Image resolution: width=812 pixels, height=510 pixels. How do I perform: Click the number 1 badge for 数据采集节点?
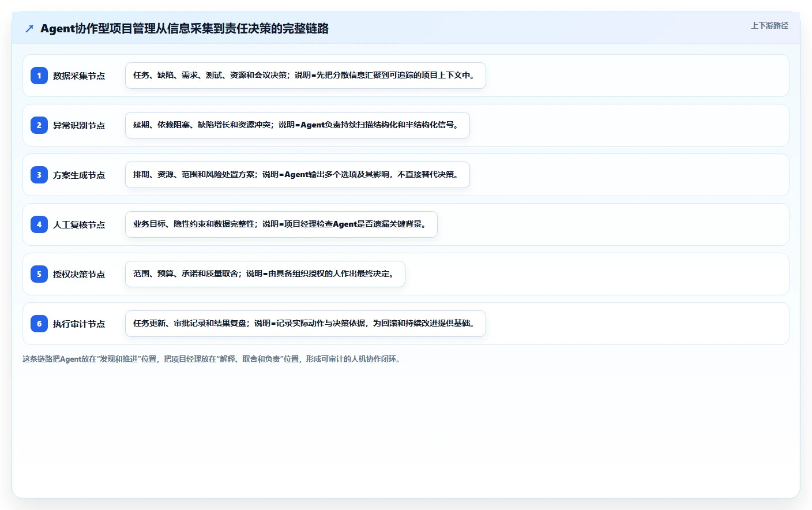[x=39, y=76]
